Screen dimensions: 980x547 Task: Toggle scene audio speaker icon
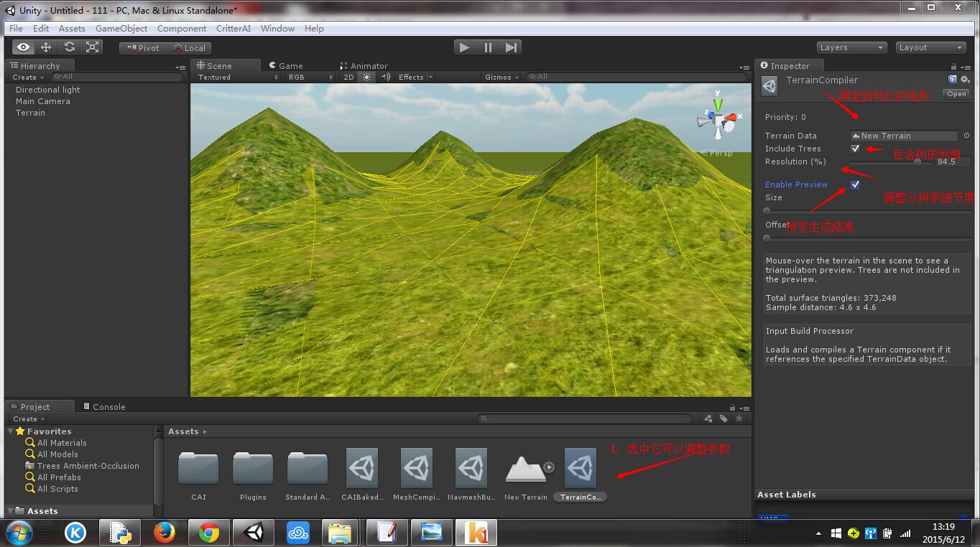[x=385, y=77]
